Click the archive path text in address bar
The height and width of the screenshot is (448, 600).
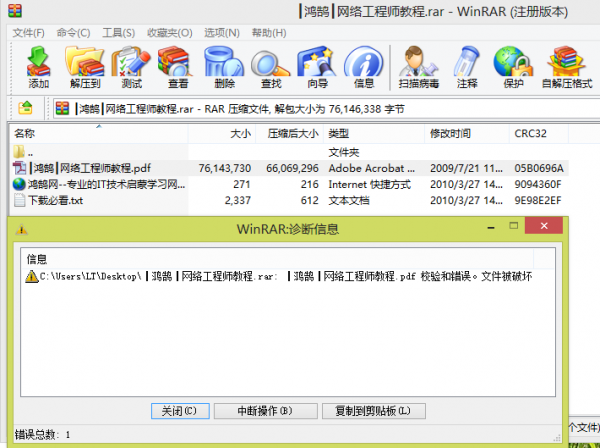[240, 109]
